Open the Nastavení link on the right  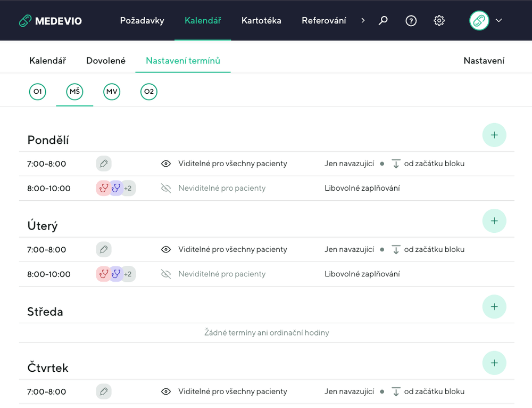point(484,61)
